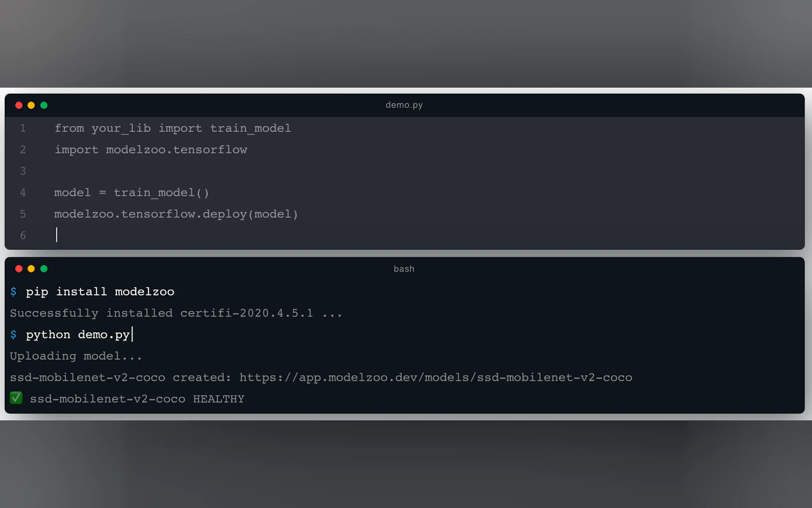Click line number 4 in the editor gutter

23,193
